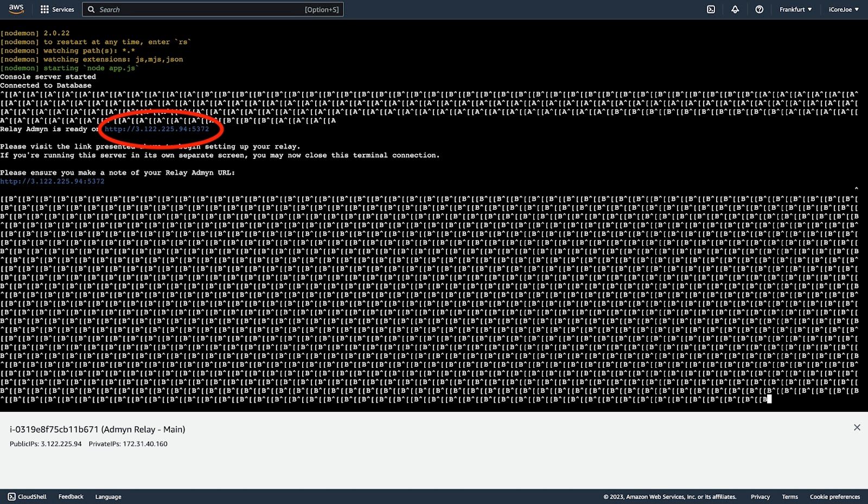Click the CloudShell button in footer
Screen dimensions: 868x504
coord(27,496)
